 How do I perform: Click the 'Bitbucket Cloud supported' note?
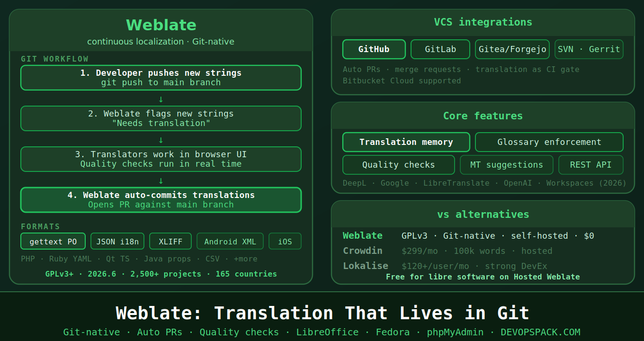click(402, 81)
